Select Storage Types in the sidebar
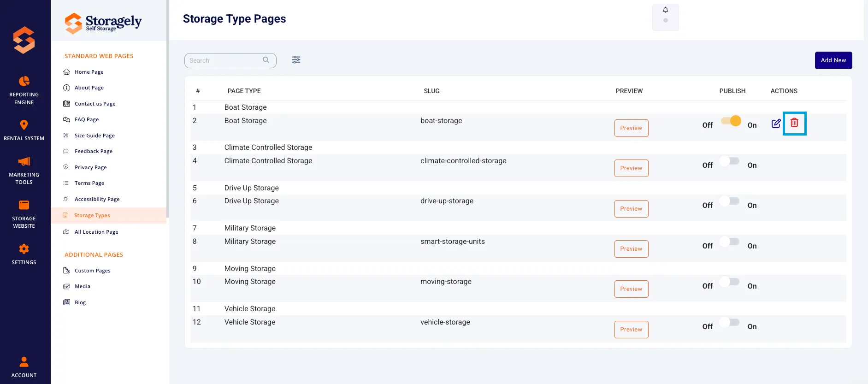The width and height of the screenshot is (868, 384). tap(109, 215)
